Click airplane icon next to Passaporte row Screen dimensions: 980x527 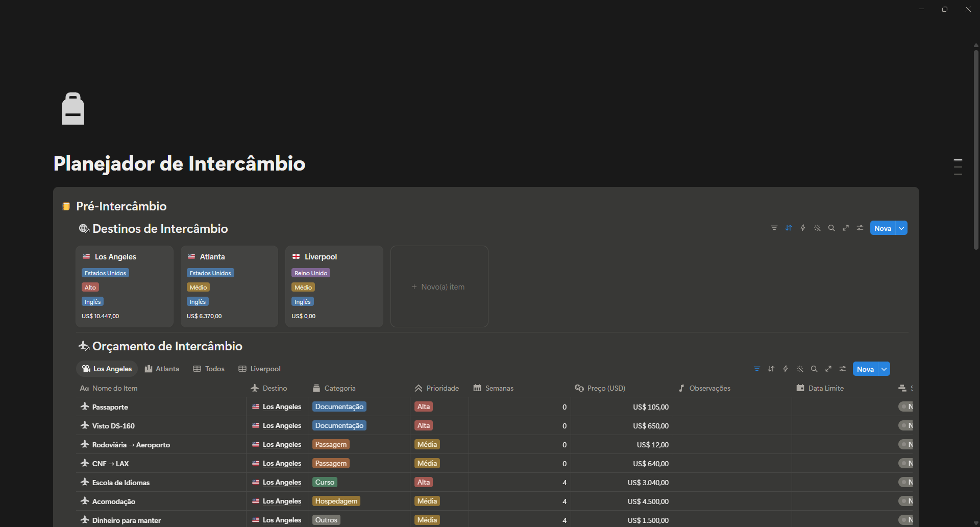pos(85,406)
